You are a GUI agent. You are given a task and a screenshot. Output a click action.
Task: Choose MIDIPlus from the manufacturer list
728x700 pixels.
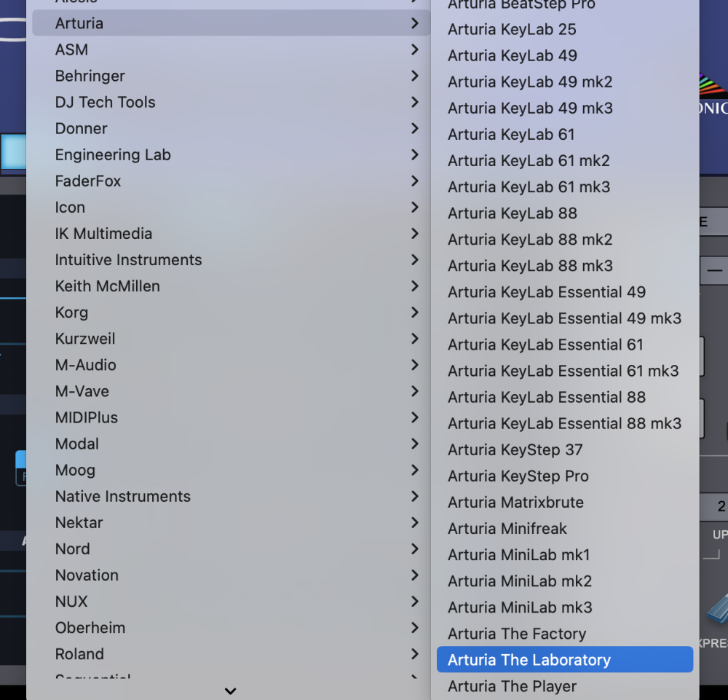click(x=231, y=417)
